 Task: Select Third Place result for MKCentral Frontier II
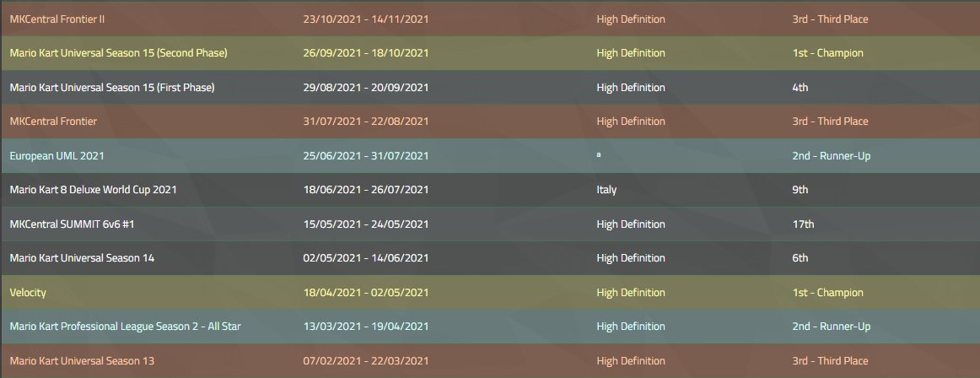830,19
